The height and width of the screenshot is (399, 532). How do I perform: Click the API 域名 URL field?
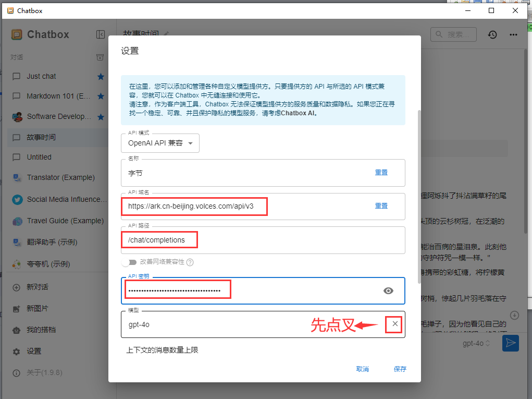click(x=263, y=206)
